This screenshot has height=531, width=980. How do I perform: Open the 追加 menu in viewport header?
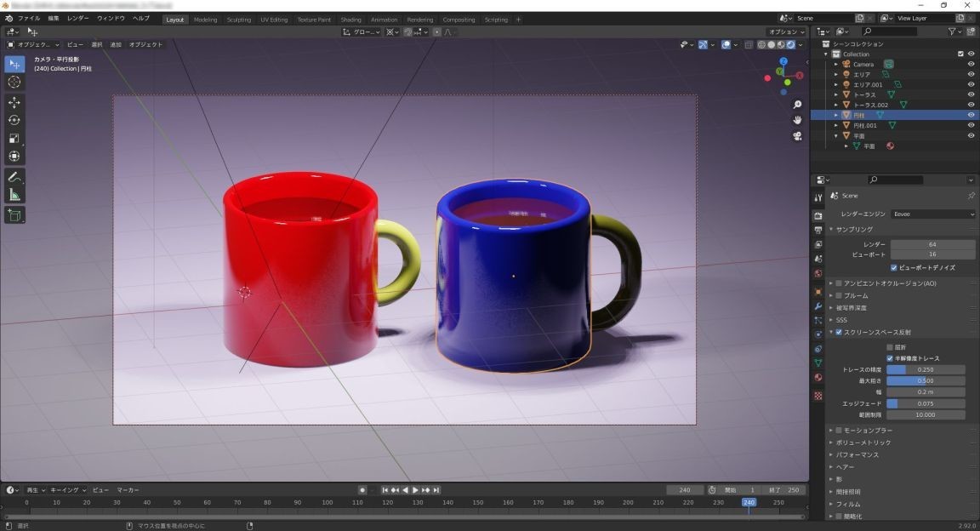tap(116, 44)
